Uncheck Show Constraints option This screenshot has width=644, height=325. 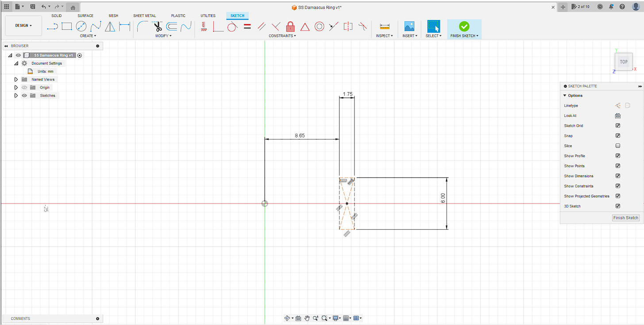coord(618,186)
